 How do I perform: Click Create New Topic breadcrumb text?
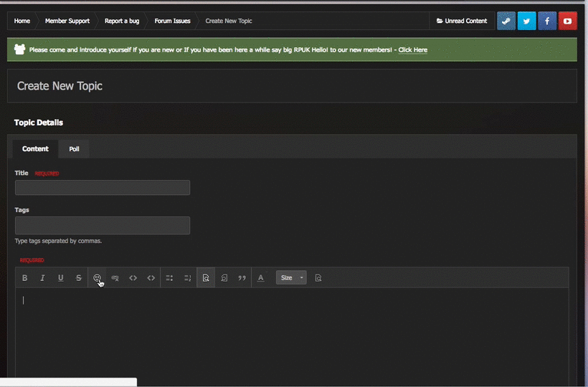(x=229, y=21)
